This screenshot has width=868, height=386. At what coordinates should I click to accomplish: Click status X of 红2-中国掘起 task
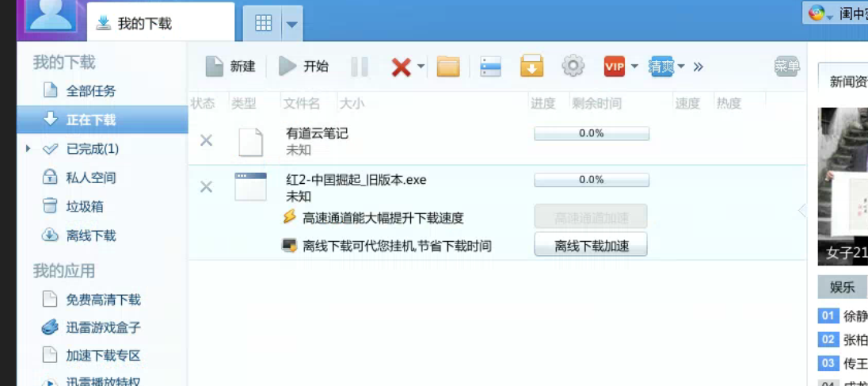206,187
